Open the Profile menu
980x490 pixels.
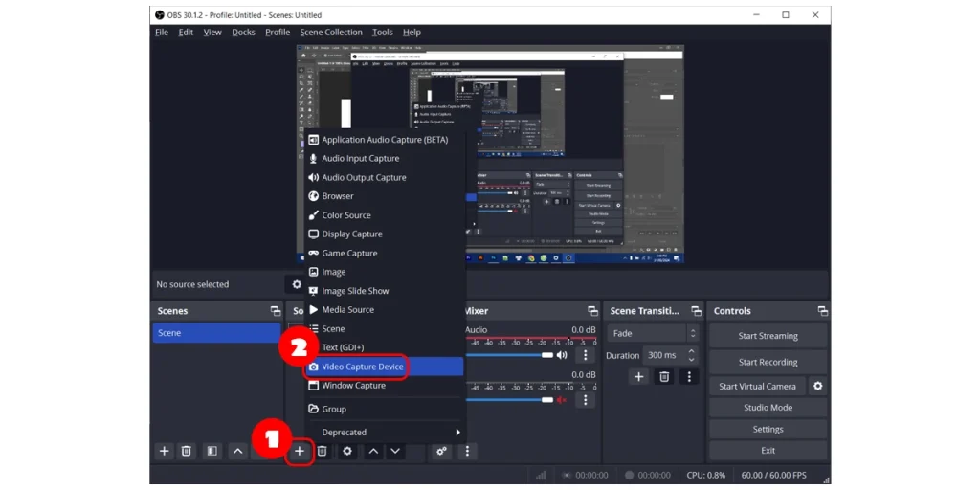point(278,32)
